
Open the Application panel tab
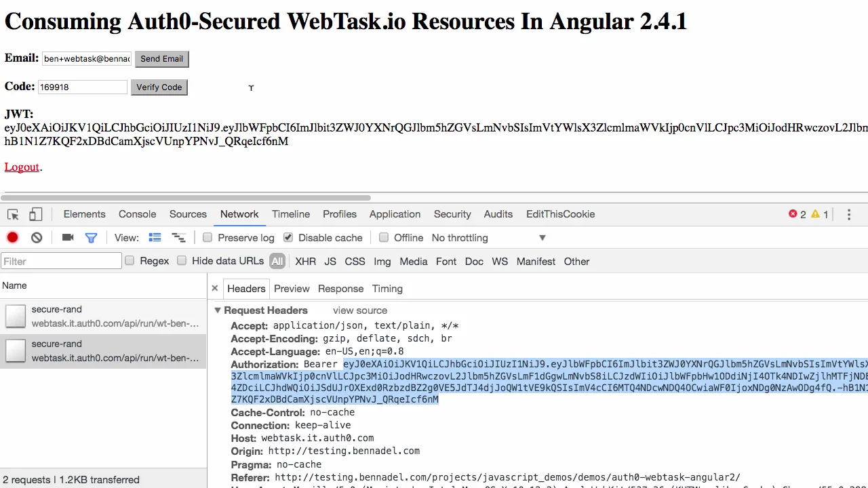click(x=395, y=214)
